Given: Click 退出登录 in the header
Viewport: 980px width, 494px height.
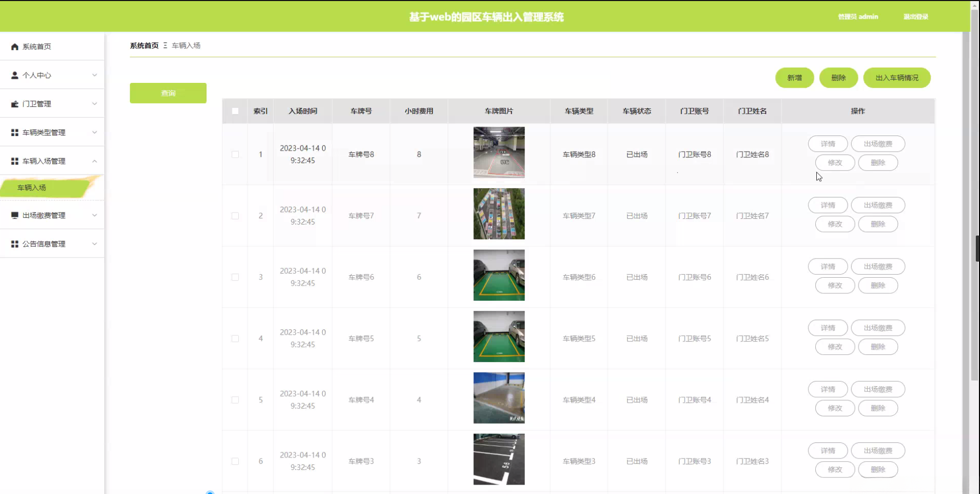Looking at the screenshot, I should point(915,17).
